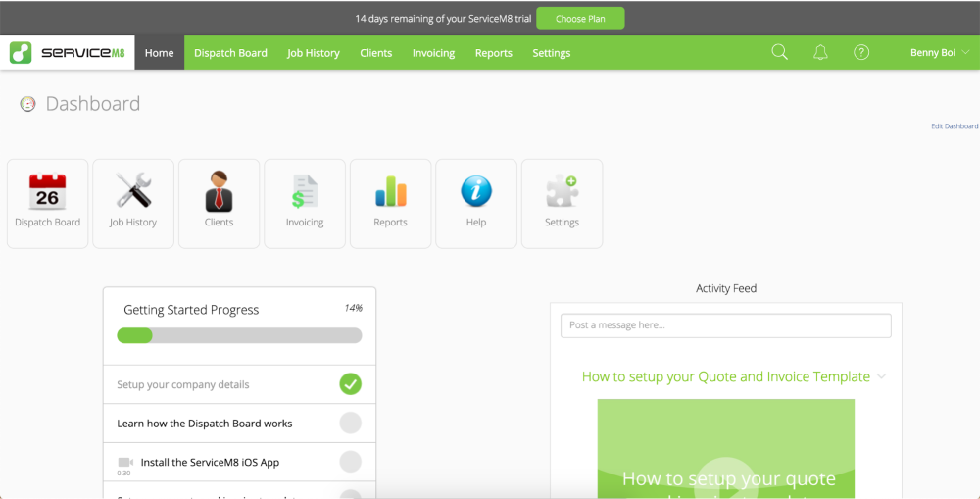Open Job History in the navbar
This screenshot has width=980, height=499.
(314, 53)
